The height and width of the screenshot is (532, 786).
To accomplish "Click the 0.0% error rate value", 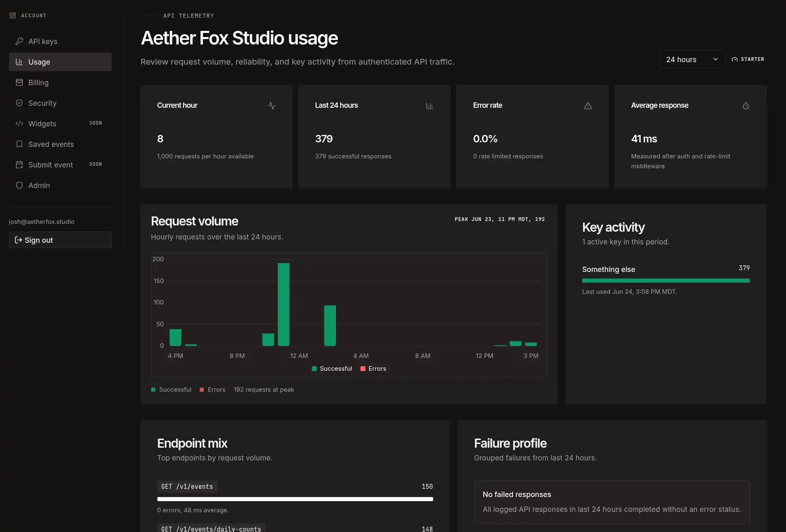I will [x=485, y=139].
